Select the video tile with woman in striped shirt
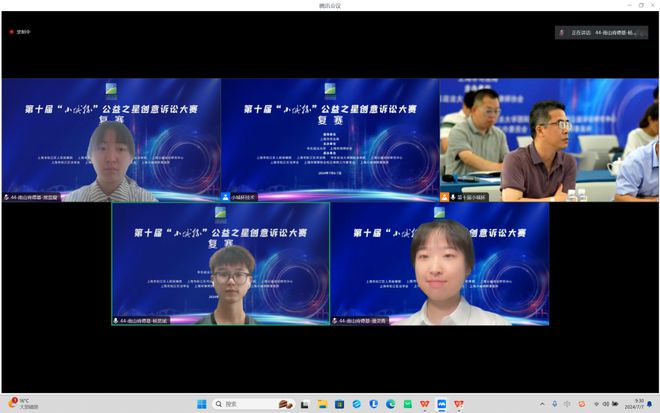 point(111,140)
